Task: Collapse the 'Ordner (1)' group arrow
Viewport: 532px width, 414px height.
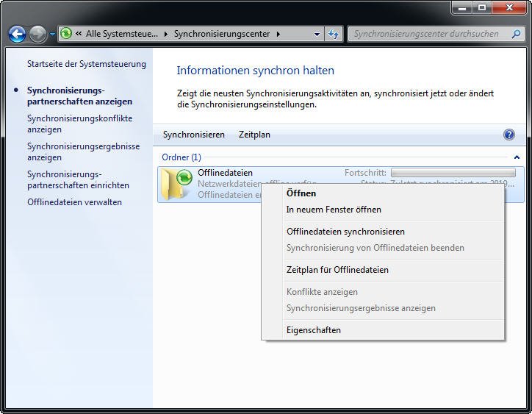Action: pyautogui.click(x=517, y=157)
